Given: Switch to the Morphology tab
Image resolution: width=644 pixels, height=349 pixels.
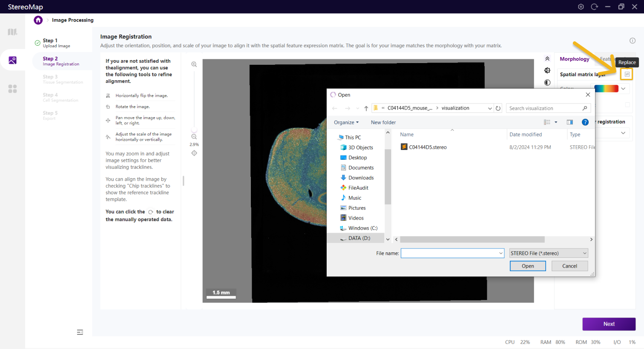Looking at the screenshot, I should 574,59.
